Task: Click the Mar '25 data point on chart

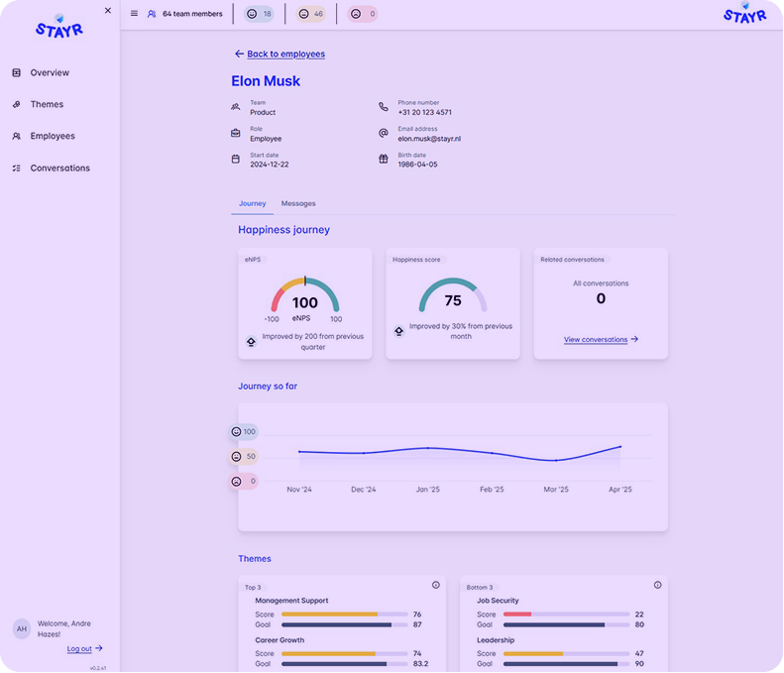Action: [556, 461]
